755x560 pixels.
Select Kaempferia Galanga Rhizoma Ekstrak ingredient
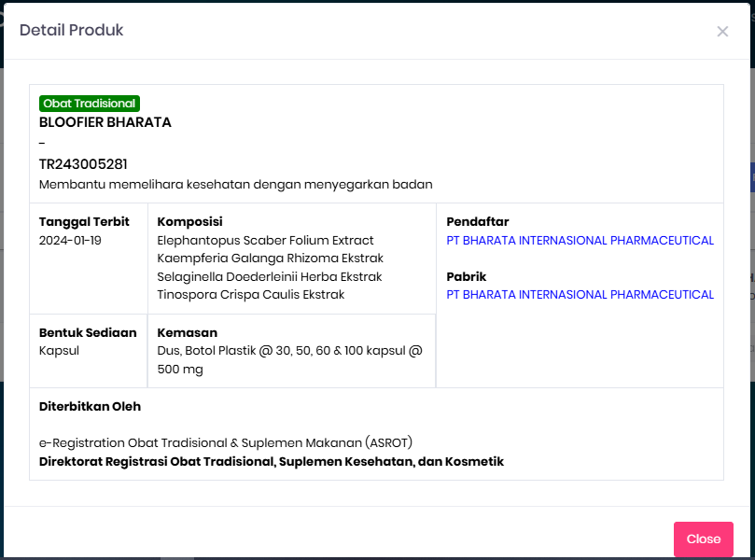tap(271, 259)
